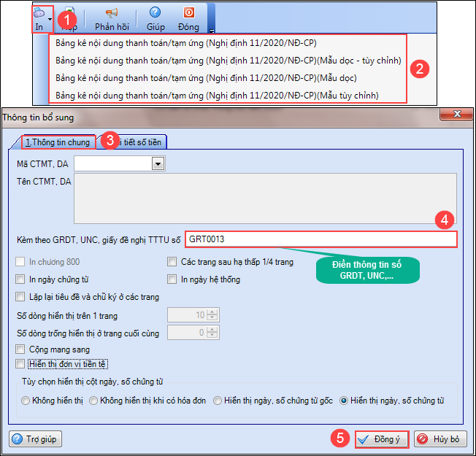Enable Hiển thị đơn vị tiền tệ checkbox

coord(20,364)
